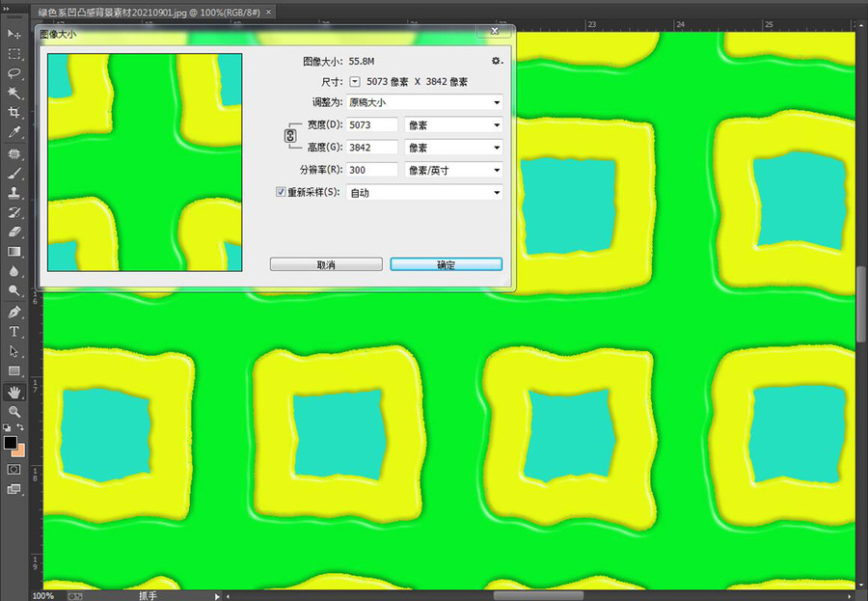Viewport: 868px width, 601px height.
Task: Switch to the 绿色系凹凸感背景素材 document tab
Action: 149,12
